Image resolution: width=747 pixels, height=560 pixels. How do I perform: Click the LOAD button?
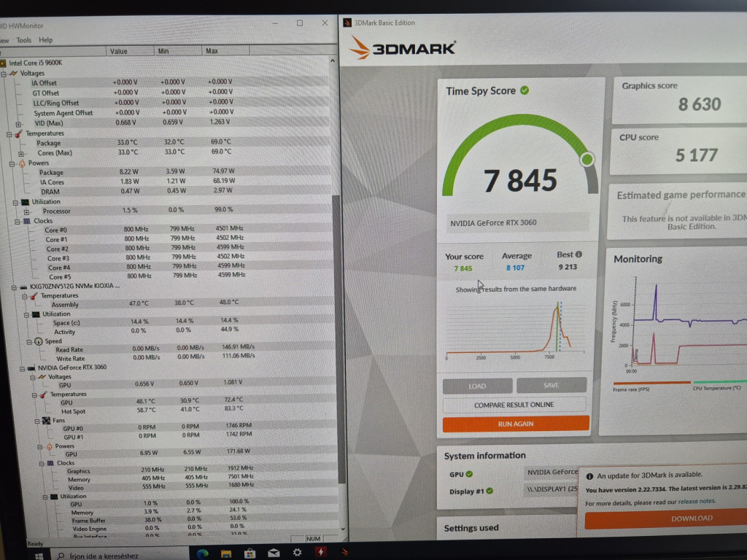coord(477,386)
